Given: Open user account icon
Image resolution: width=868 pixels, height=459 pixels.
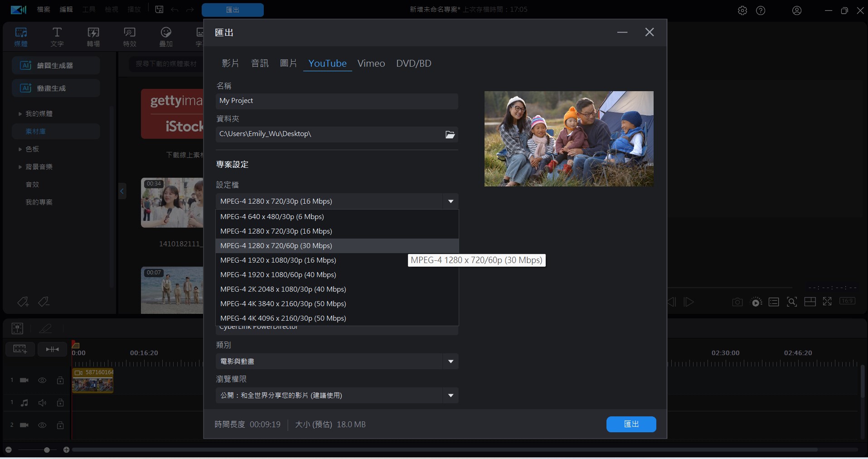Looking at the screenshot, I should (x=797, y=10).
